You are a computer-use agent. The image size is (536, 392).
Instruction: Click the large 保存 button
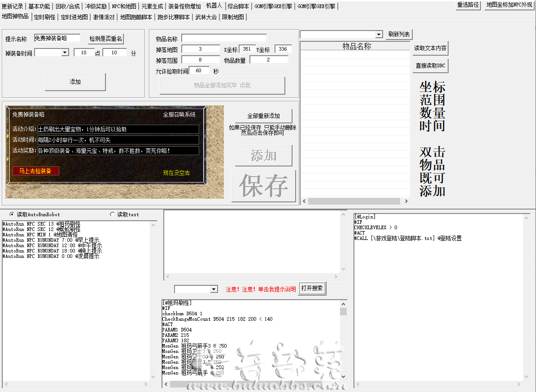pos(264,186)
